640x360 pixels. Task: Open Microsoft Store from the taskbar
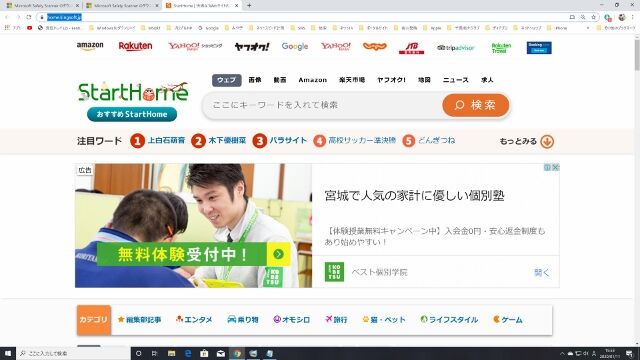[204, 353]
